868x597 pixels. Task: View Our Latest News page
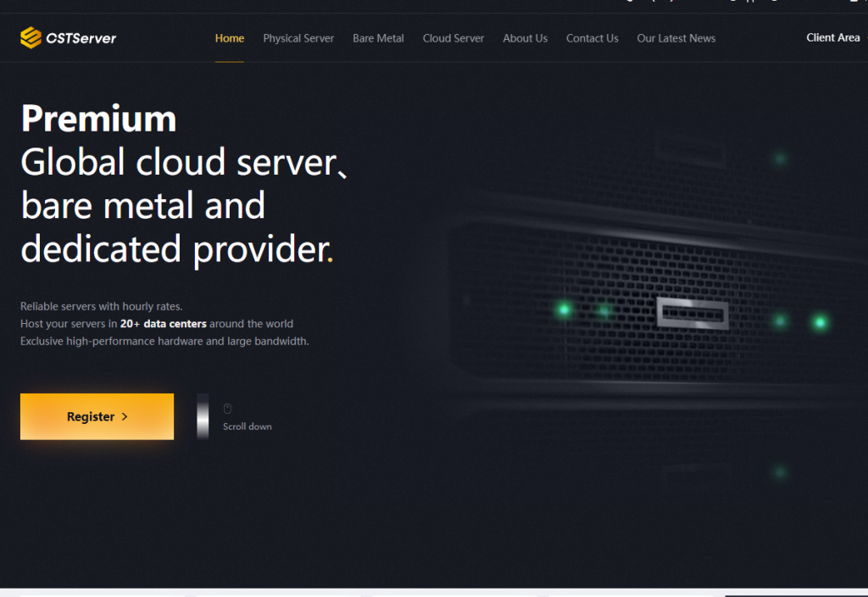pos(676,38)
